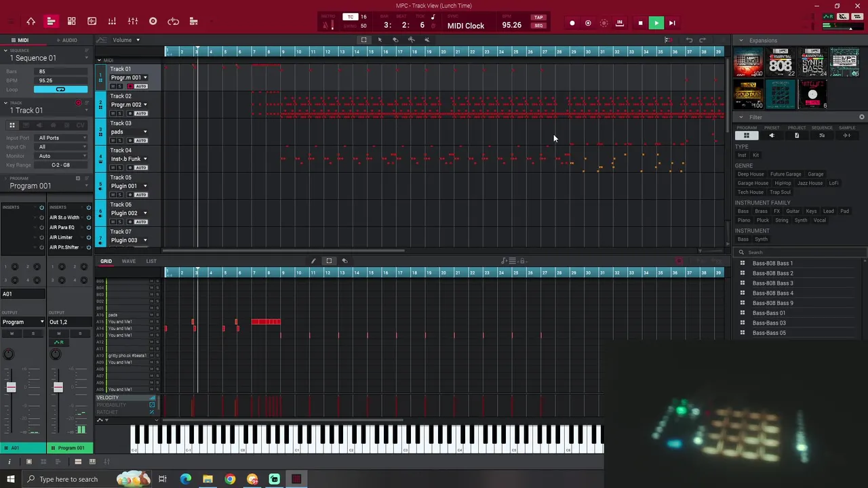Click the undo arrow

point(689,40)
